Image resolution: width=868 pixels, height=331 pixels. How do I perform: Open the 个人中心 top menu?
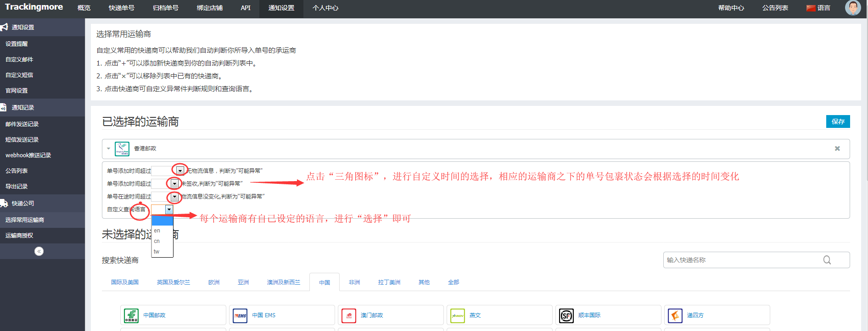325,8
